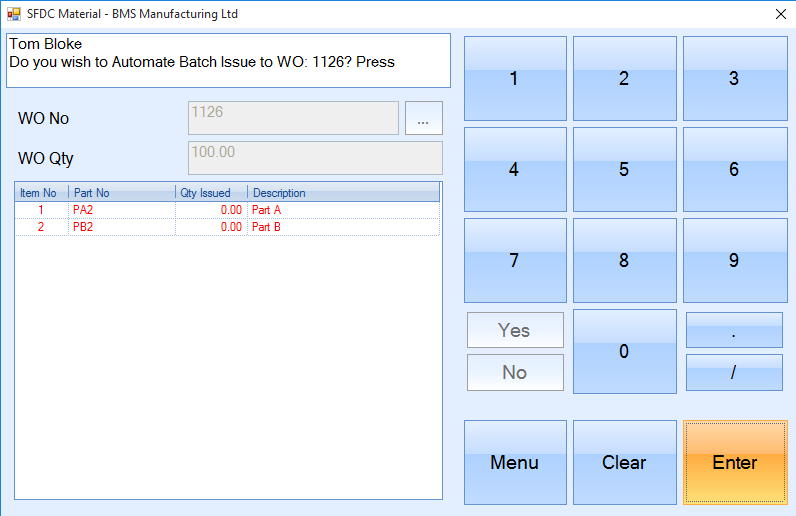Tap keypad digit 8
The height and width of the screenshot is (516, 796).
pos(625,260)
